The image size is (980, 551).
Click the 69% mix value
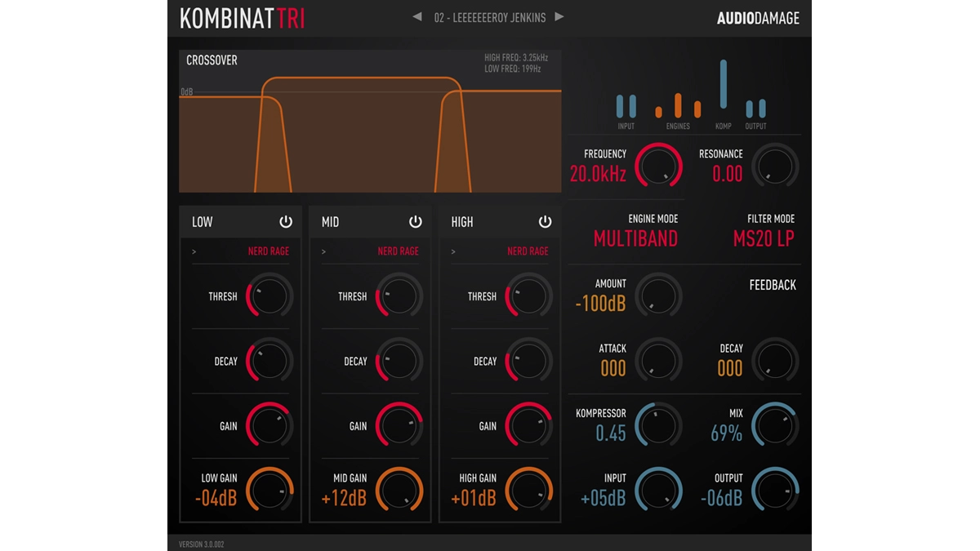point(727,433)
